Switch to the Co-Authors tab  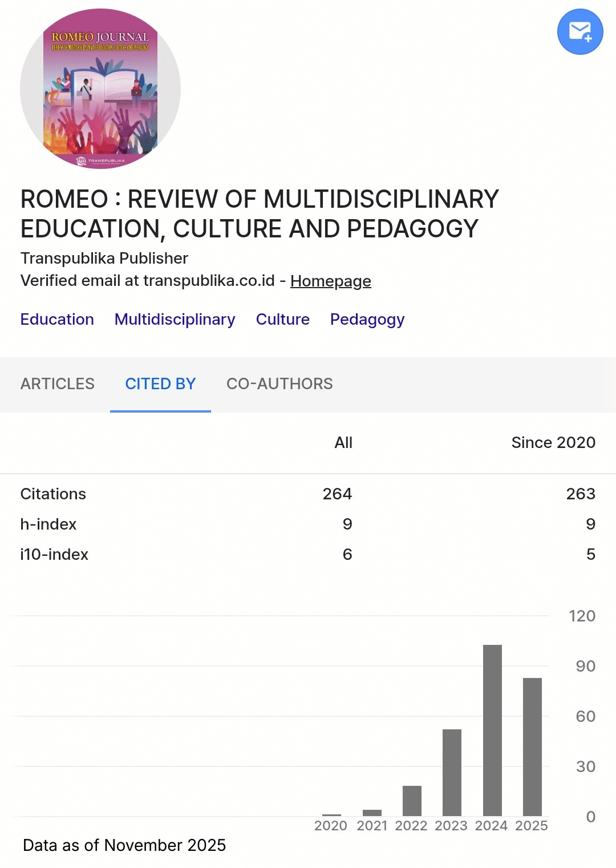(279, 383)
